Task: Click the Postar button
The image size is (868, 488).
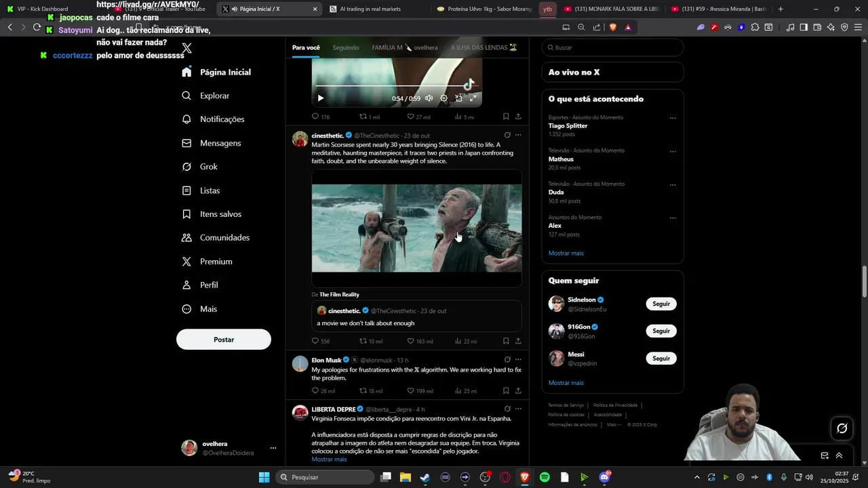Action: (x=224, y=340)
